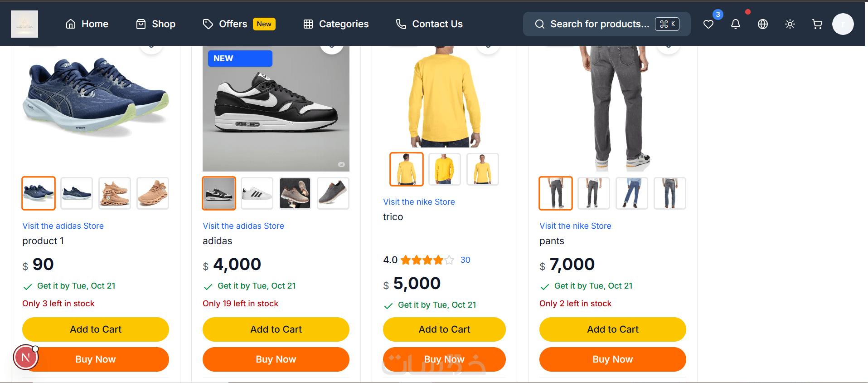Click the Next.js dev tools badge
The width and height of the screenshot is (868, 383).
26,358
